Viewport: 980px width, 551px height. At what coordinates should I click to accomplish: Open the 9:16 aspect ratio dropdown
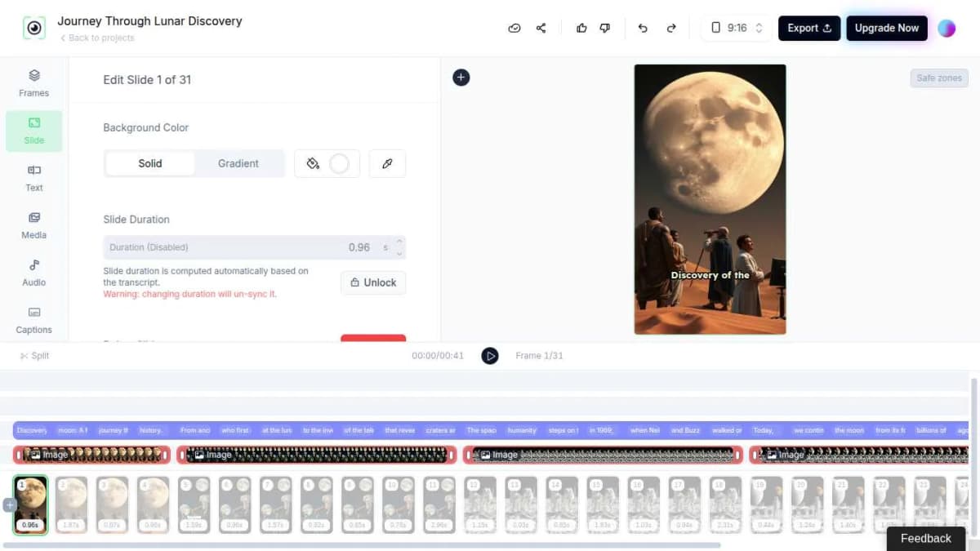(737, 28)
